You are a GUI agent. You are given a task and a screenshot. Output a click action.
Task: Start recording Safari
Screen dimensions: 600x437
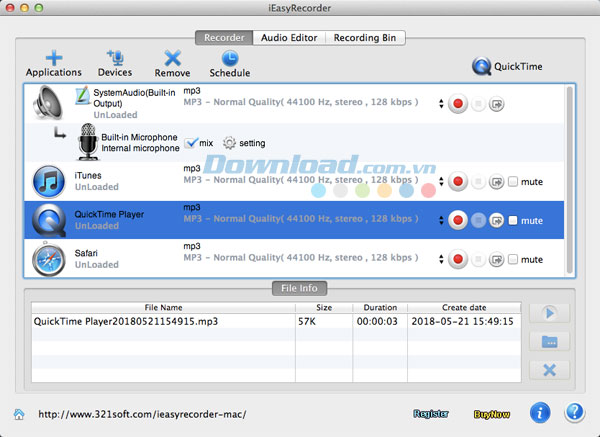click(458, 259)
